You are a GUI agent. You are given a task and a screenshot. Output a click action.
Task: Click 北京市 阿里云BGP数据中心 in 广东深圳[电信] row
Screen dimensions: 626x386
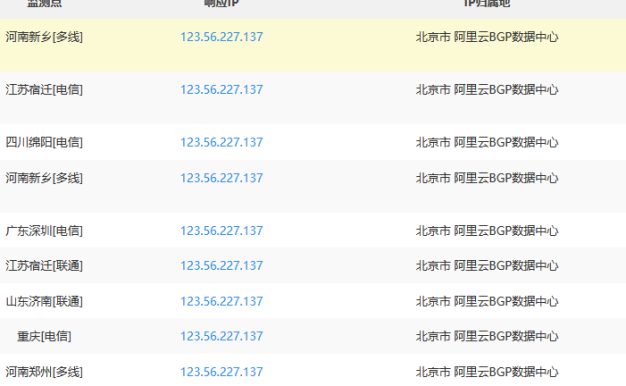click(487, 231)
